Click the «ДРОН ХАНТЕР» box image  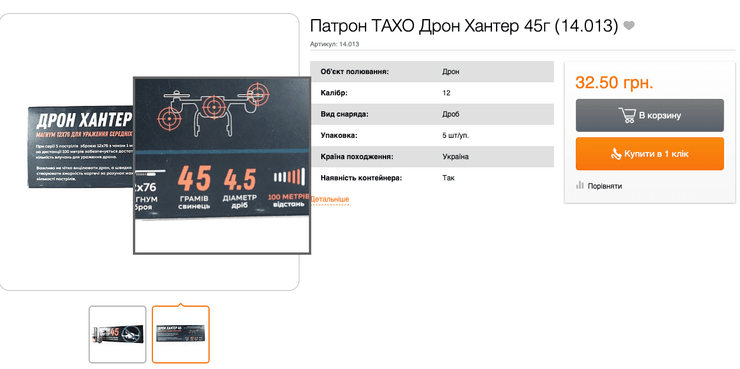point(80,147)
